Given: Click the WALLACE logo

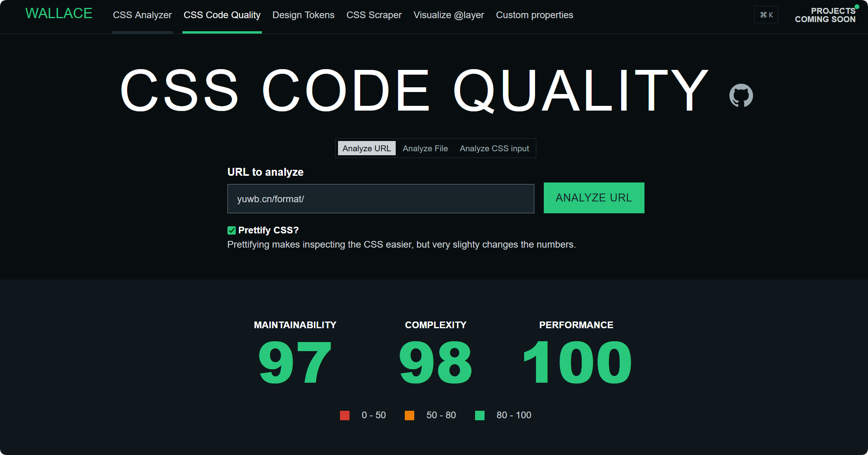Looking at the screenshot, I should point(59,13).
